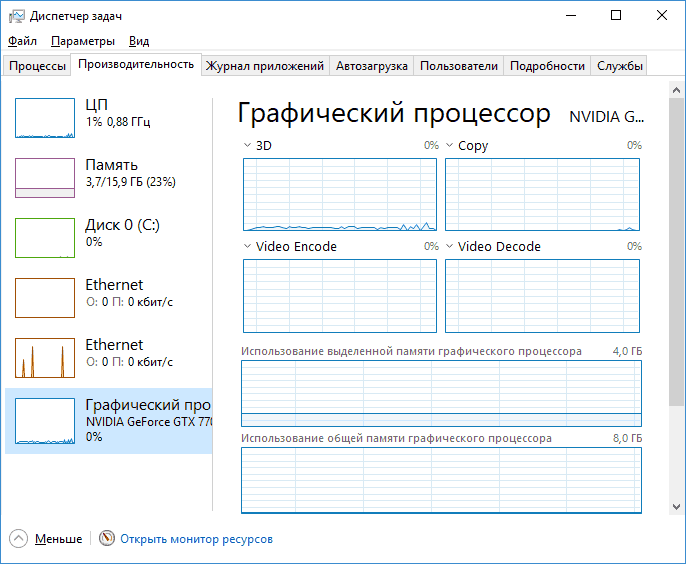Open the Файл menu
The height and width of the screenshot is (564, 686).
(22, 41)
